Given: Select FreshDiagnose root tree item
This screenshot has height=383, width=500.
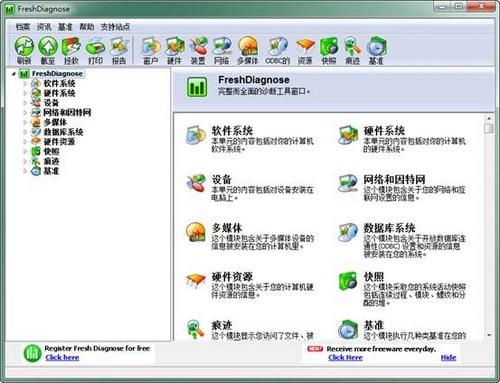Looking at the screenshot, I should 57,74.
